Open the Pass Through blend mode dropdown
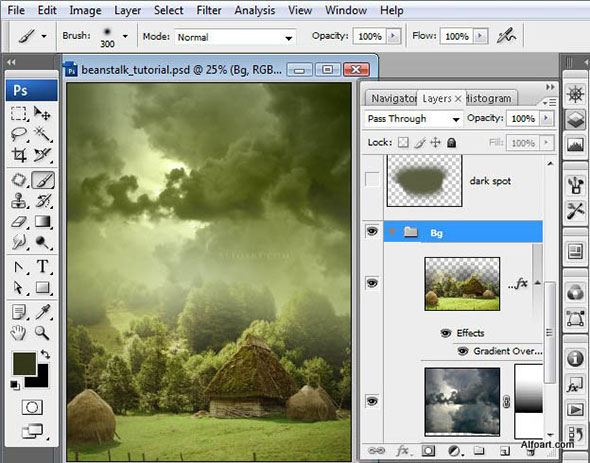The width and height of the screenshot is (590, 463). point(413,119)
